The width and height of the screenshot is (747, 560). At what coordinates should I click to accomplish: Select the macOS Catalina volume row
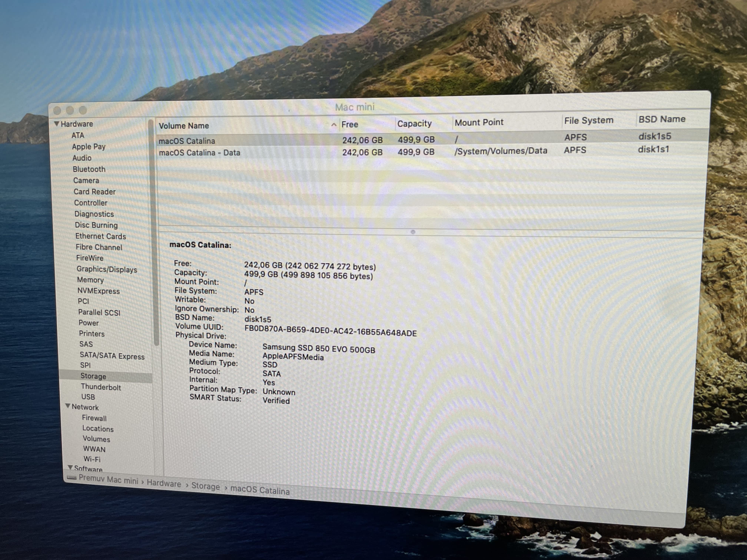[x=187, y=141]
